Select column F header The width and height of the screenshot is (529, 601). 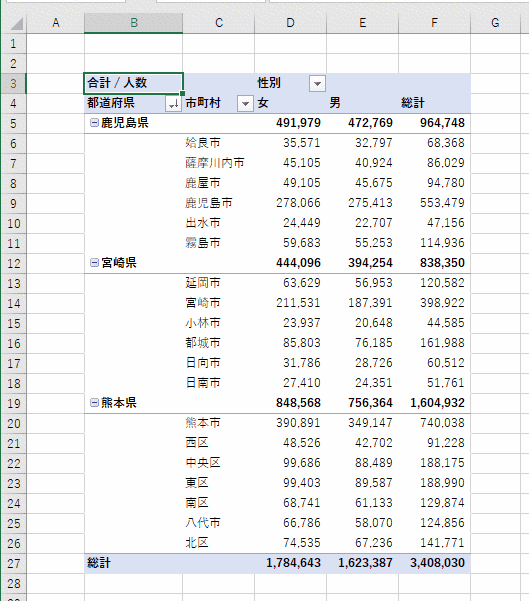434,23
